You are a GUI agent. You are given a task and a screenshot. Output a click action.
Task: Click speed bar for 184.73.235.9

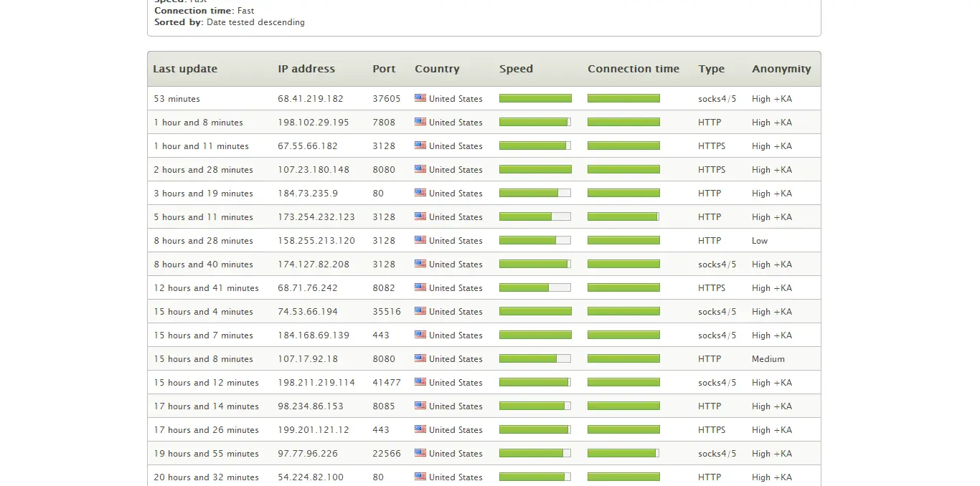(535, 193)
